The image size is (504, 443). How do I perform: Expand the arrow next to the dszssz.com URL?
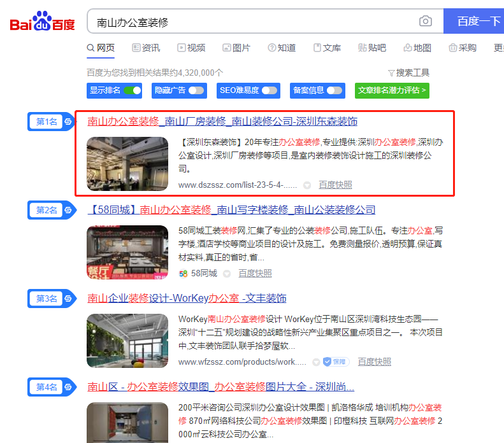(307, 185)
